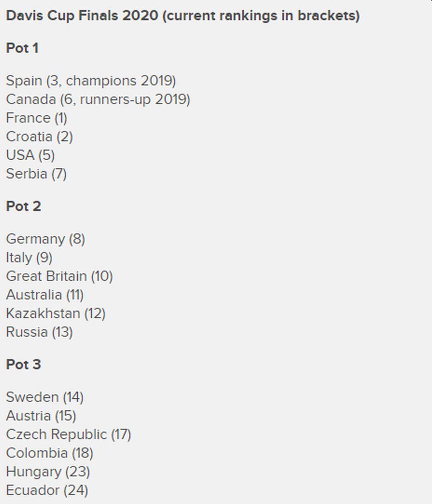Image resolution: width=432 pixels, height=504 pixels.
Task: Click the Great Britain (10) entry
Action: tap(59, 276)
